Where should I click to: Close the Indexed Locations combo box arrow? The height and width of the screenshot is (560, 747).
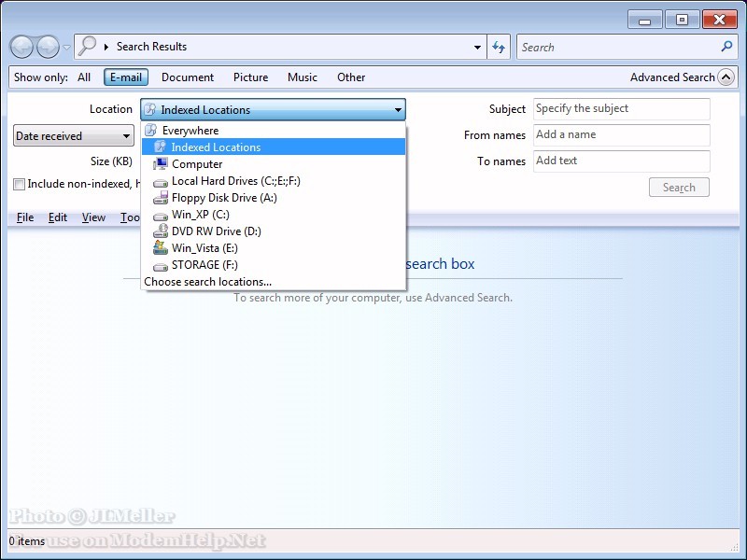coord(398,110)
